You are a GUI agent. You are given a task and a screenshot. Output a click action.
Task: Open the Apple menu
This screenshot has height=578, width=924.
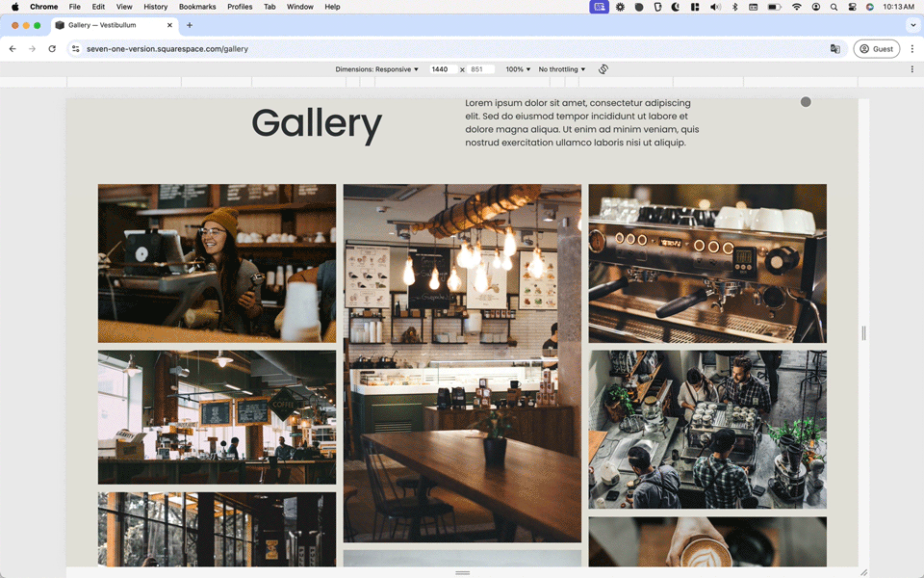(x=14, y=7)
